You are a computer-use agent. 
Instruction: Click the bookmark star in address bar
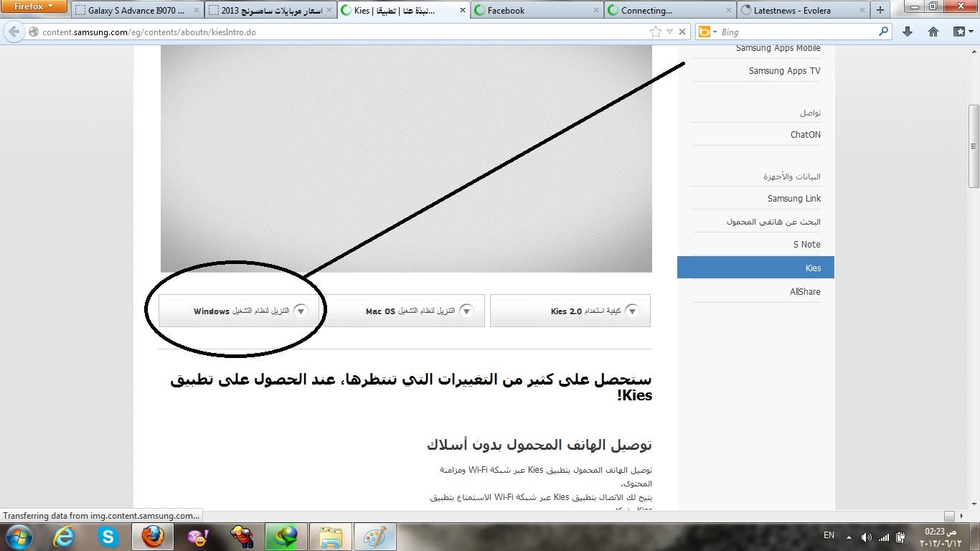(x=655, y=32)
